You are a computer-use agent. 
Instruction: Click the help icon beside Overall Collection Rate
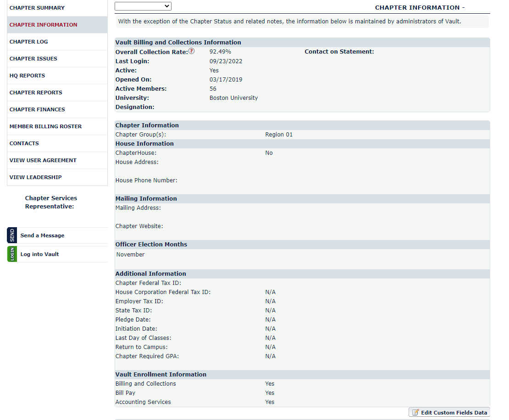pyautogui.click(x=192, y=51)
